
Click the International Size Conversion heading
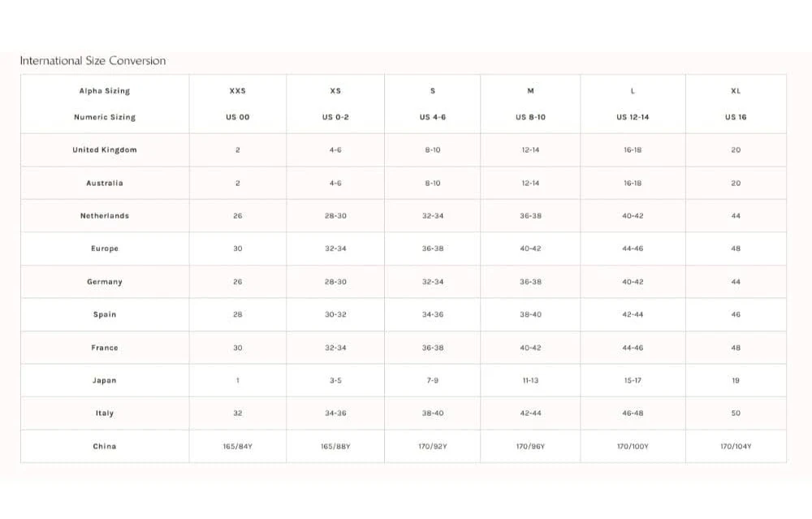pos(93,61)
